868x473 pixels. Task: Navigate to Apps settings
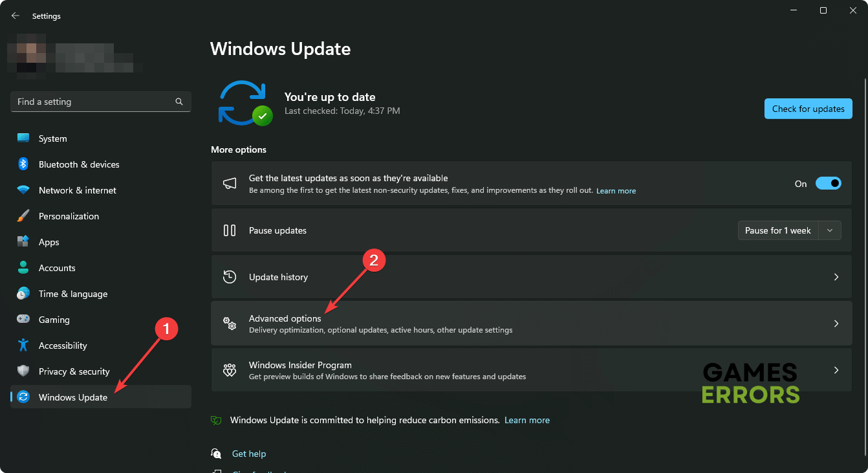[x=101, y=242]
